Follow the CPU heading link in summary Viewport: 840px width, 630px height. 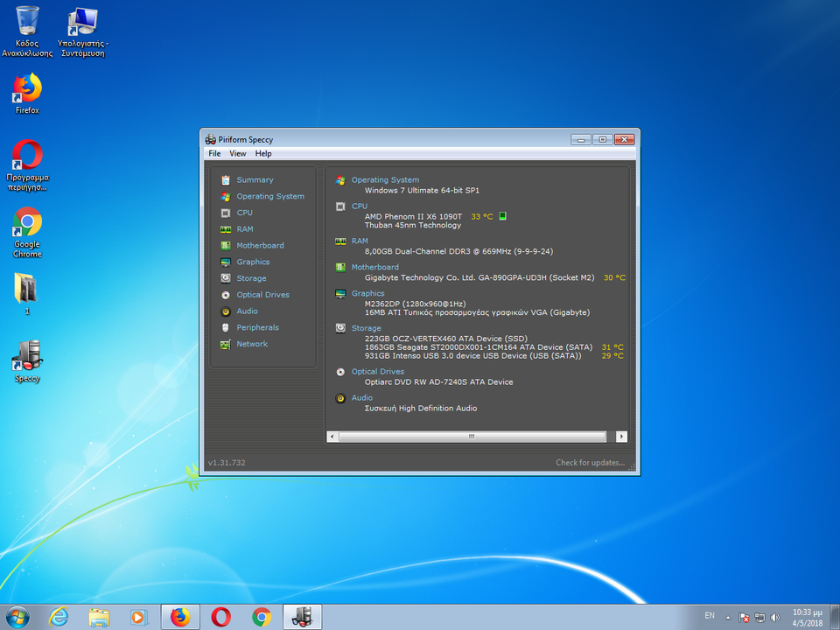click(x=360, y=206)
